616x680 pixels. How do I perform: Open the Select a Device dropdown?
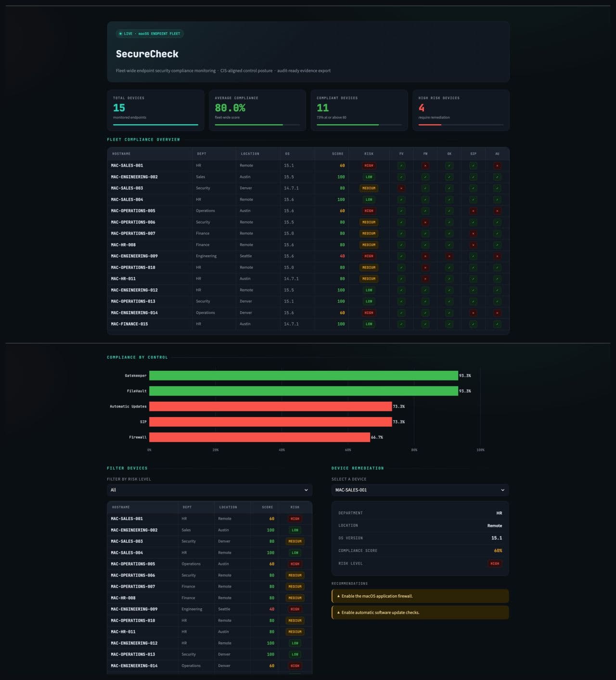(420, 490)
